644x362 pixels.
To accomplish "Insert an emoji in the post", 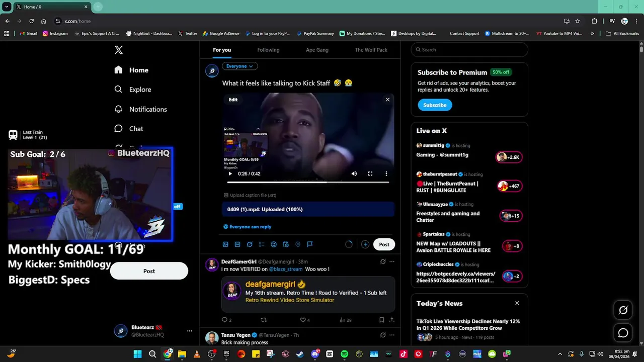I will pos(274,244).
